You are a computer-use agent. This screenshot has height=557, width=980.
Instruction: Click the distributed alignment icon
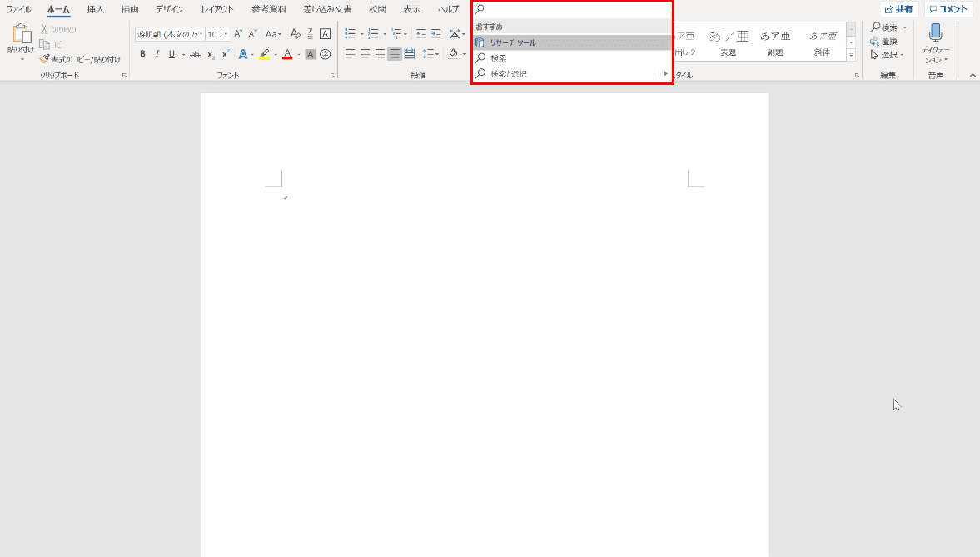tap(410, 54)
